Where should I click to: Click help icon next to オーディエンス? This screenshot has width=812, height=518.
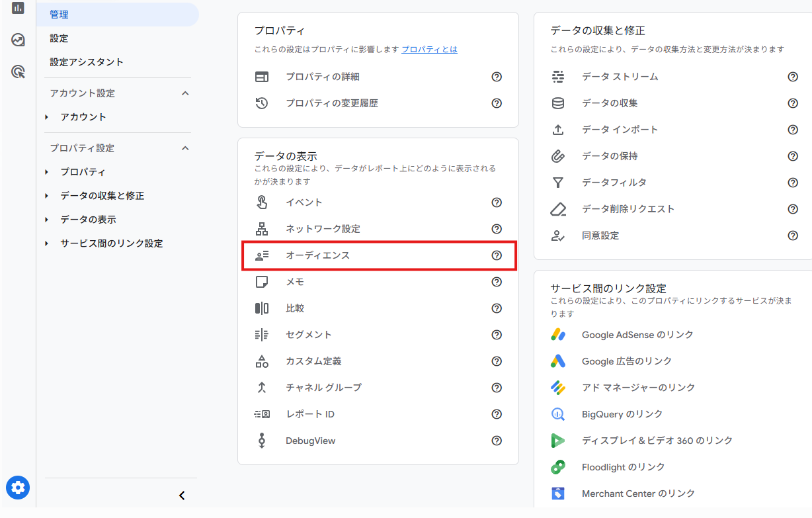coord(497,255)
